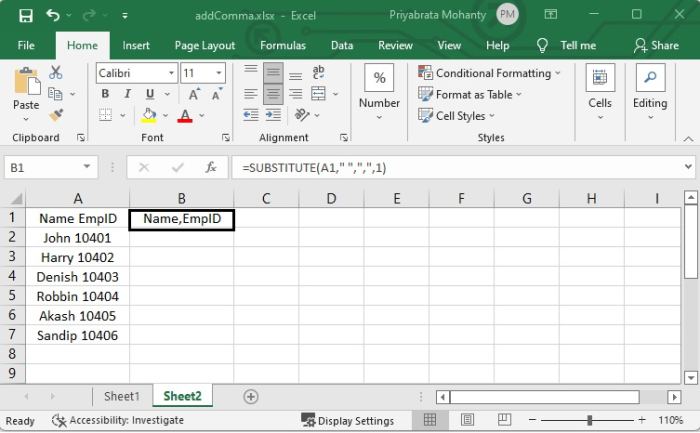This screenshot has height=433, width=700.
Task: Click Display Settings in status bar
Action: click(348, 421)
